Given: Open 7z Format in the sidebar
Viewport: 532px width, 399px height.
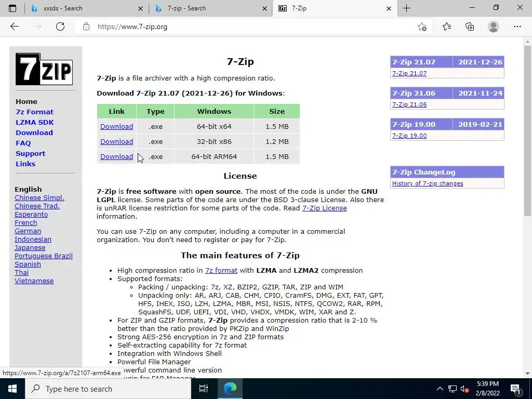Looking at the screenshot, I should [34, 112].
